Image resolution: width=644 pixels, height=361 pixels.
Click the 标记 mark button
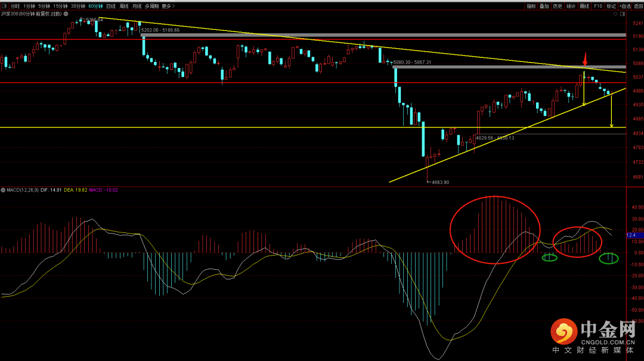click(612, 6)
